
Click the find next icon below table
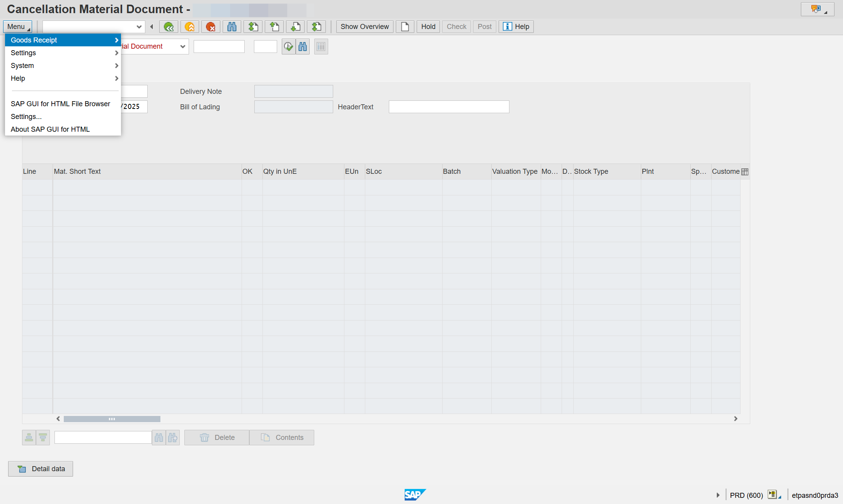173,438
